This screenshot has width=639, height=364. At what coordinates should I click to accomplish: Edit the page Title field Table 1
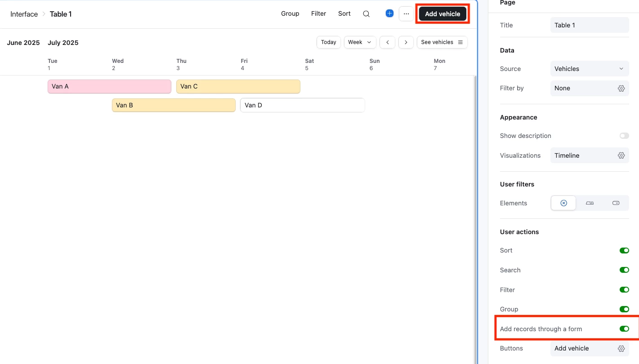tap(590, 25)
